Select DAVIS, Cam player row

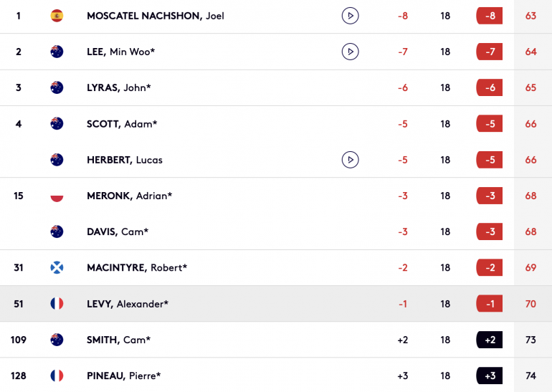tap(276, 231)
